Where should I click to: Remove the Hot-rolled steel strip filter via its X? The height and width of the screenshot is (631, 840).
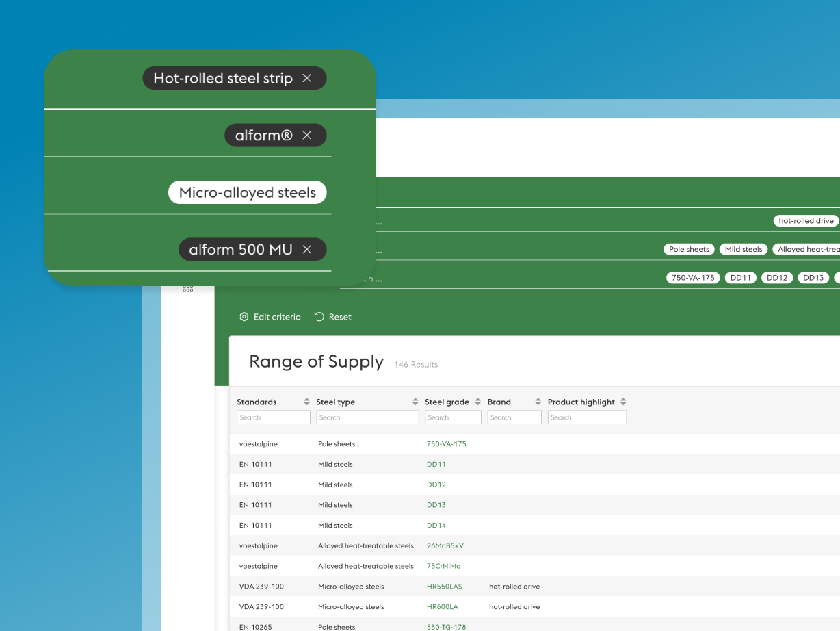306,78
